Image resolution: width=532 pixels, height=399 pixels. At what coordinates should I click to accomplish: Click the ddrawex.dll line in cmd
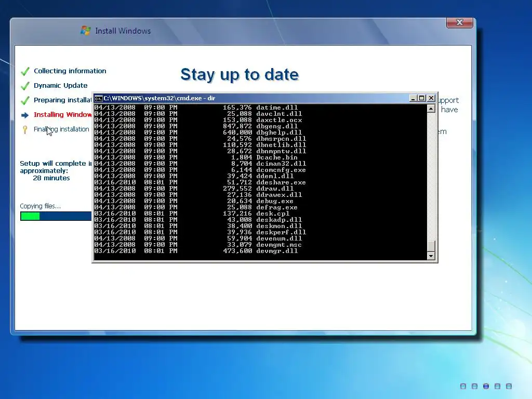click(x=198, y=195)
